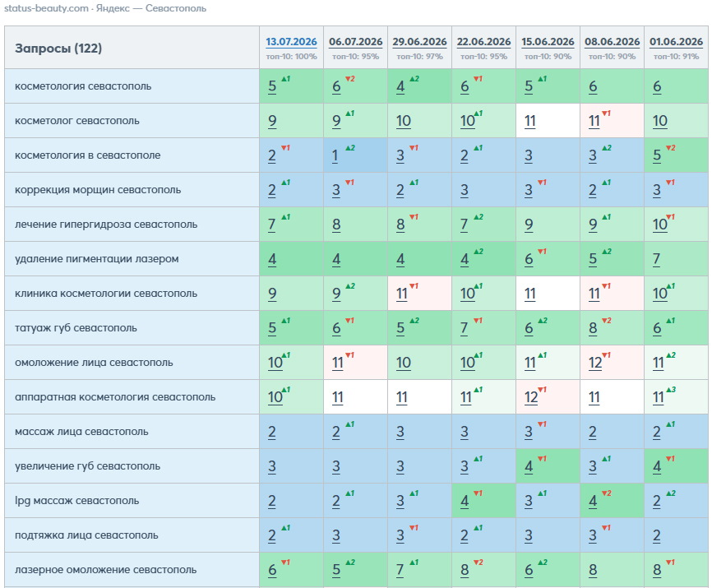This screenshot has height=588, width=712.
Task: Open position 7 for удаление пигментации on 01.06.2026
Action: pos(656,259)
